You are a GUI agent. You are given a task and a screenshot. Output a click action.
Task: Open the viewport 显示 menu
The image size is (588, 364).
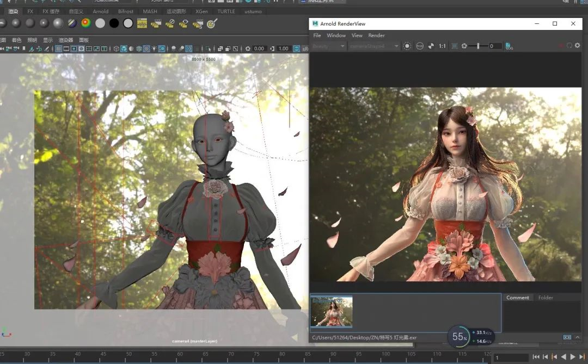tap(48, 40)
